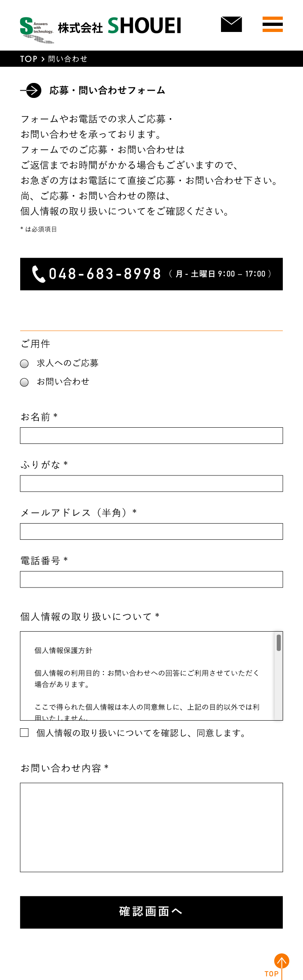Open 株式会社 SHOUEI header menu
Image resolution: width=303 pixels, height=980 pixels.
click(119, 25)
